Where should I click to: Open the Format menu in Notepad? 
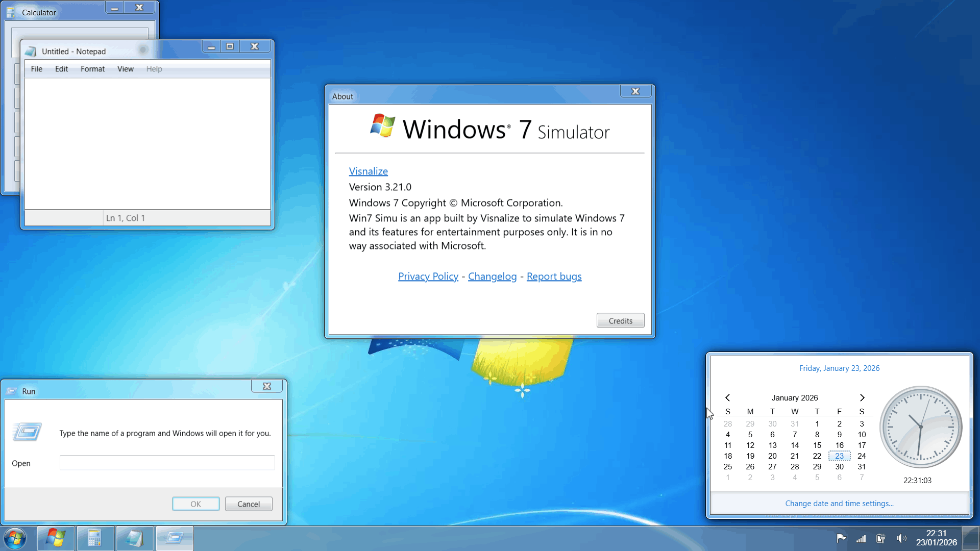pyautogui.click(x=92, y=69)
